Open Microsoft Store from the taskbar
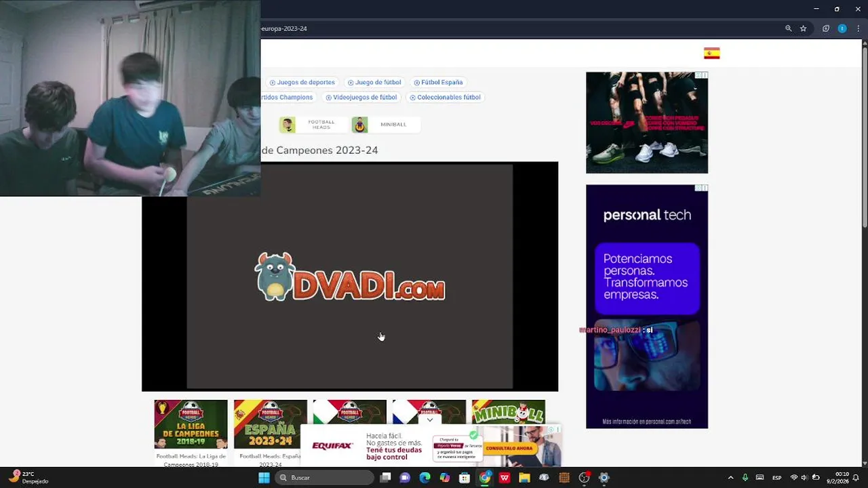The image size is (868, 488). pyautogui.click(x=465, y=478)
